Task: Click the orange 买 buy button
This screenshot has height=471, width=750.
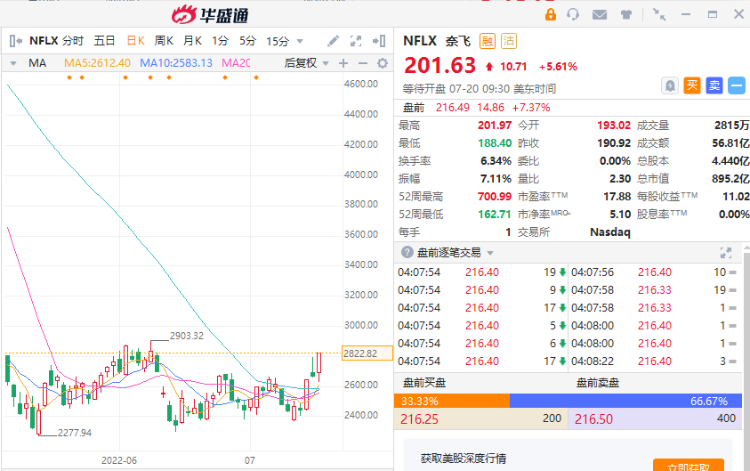Action: [x=692, y=86]
